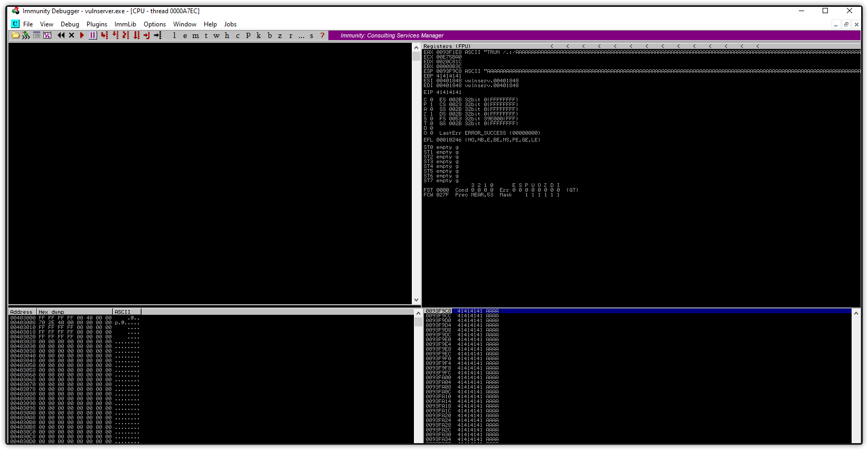Open the Jobs menu
The width and height of the screenshot is (868, 450).
(x=230, y=24)
